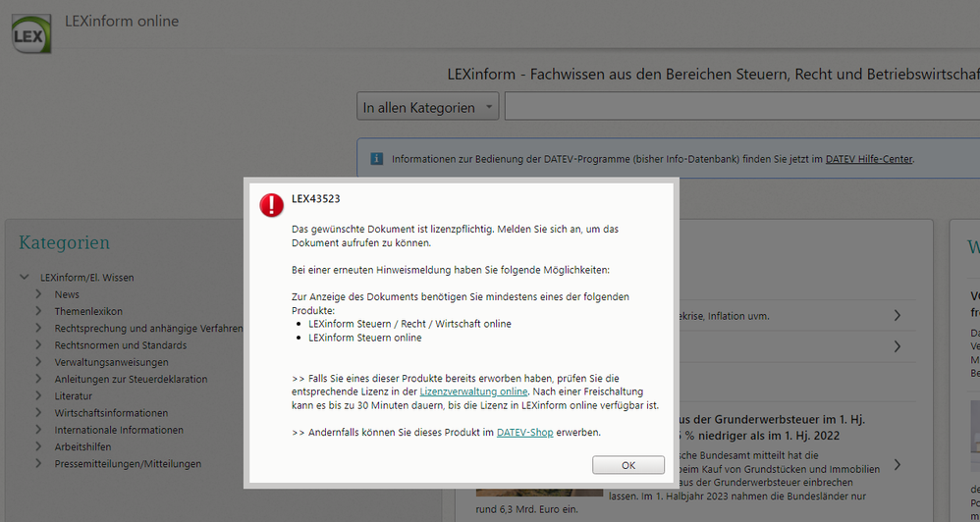The height and width of the screenshot is (522, 980).
Task: Expand Anleitungen zur Steuerdeklaration chevron
Action: pyautogui.click(x=38, y=379)
